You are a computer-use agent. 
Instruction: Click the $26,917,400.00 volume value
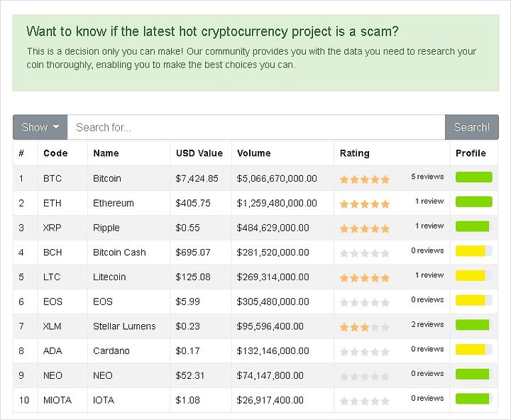[270, 400]
